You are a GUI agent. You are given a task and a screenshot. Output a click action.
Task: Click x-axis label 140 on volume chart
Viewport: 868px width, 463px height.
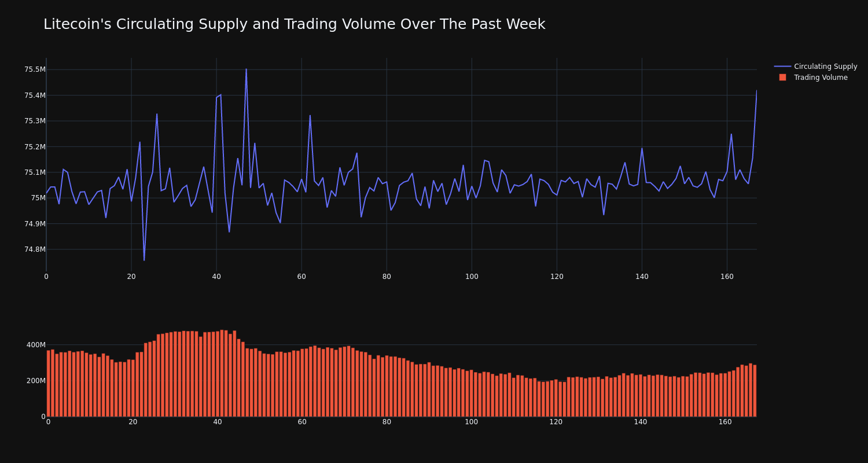click(641, 422)
